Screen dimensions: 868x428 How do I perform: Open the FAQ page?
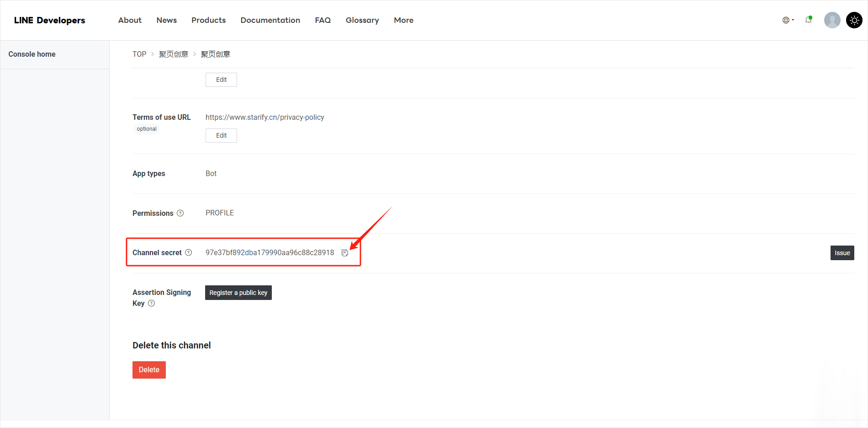click(323, 20)
